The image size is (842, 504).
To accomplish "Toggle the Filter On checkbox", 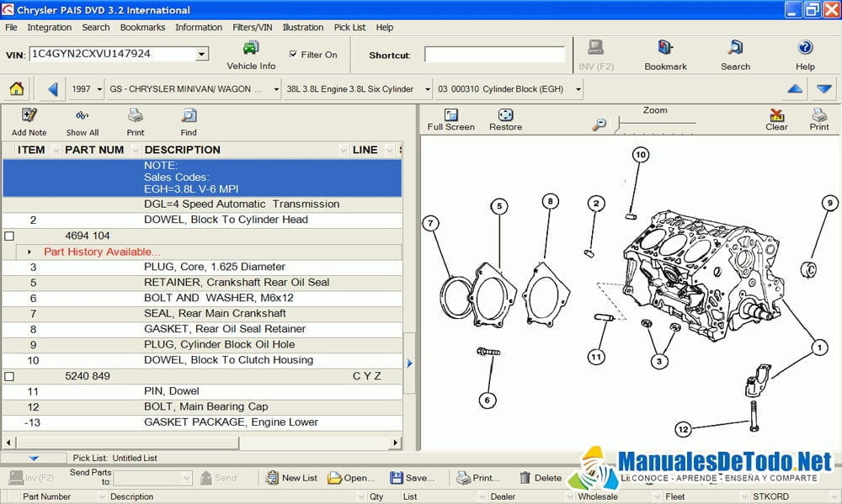I will click(293, 54).
